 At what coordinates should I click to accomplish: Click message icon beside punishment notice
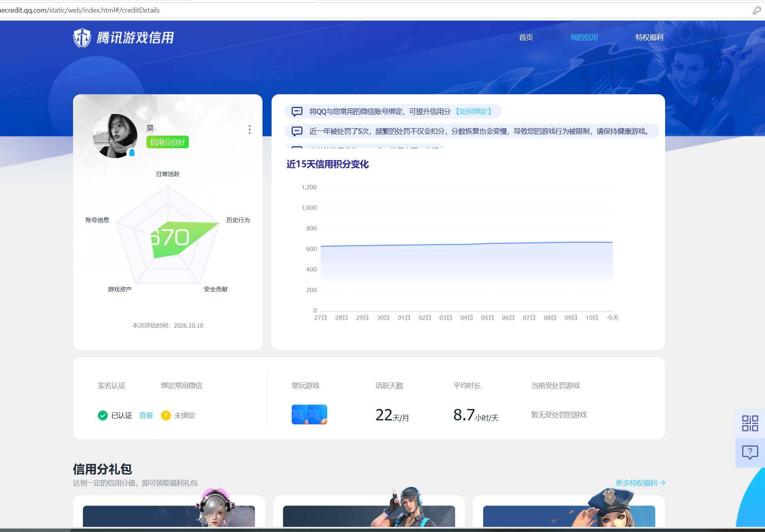297,131
